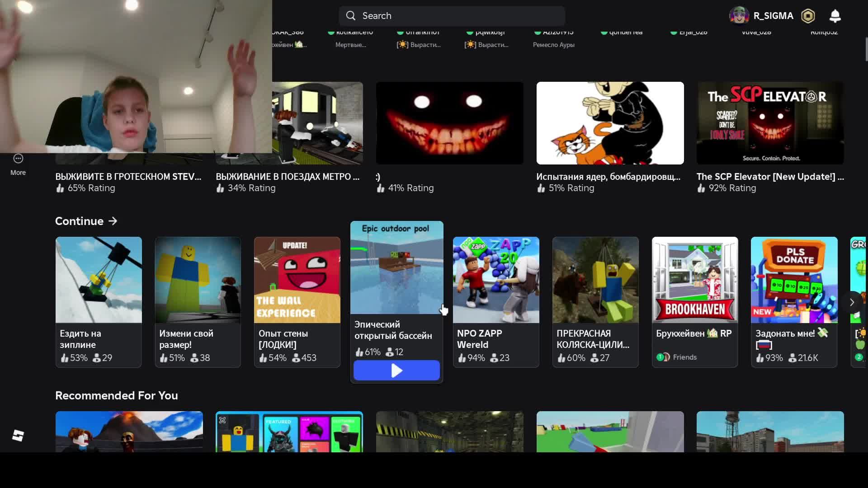Screen dimensions: 868x488
Task: Click the 51% Rating thumbs-up icon
Action: pyautogui.click(x=541, y=188)
